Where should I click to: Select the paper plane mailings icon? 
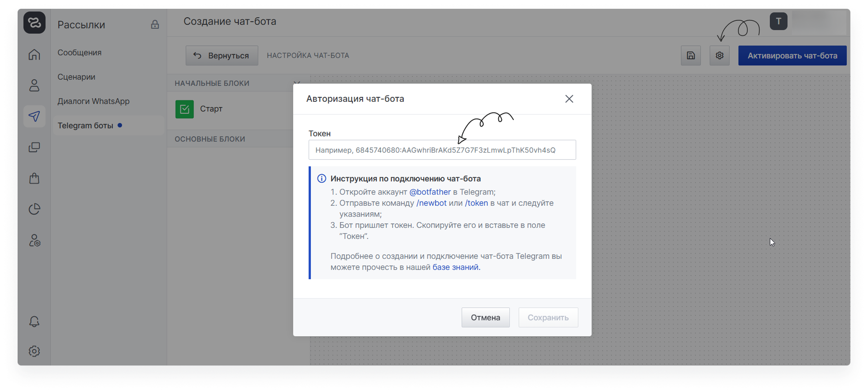click(34, 116)
